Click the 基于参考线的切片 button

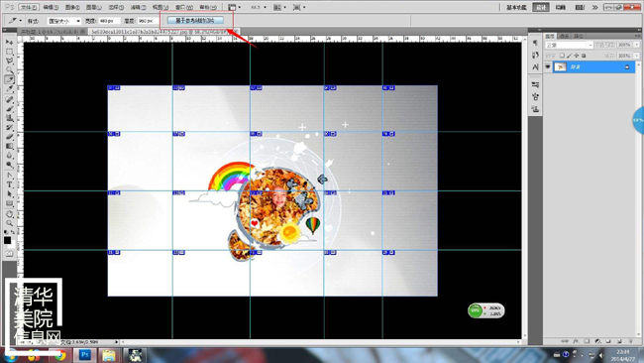pyautogui.click(x=195, y=20)
